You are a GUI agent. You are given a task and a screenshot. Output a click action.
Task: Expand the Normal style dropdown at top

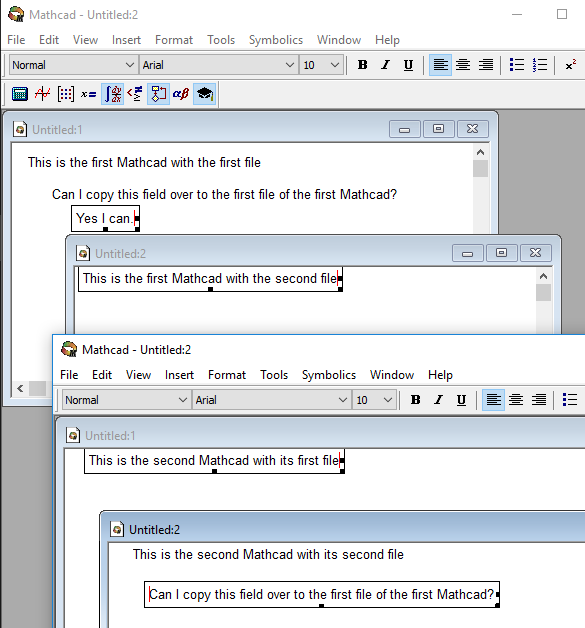(x=72, y=65)
